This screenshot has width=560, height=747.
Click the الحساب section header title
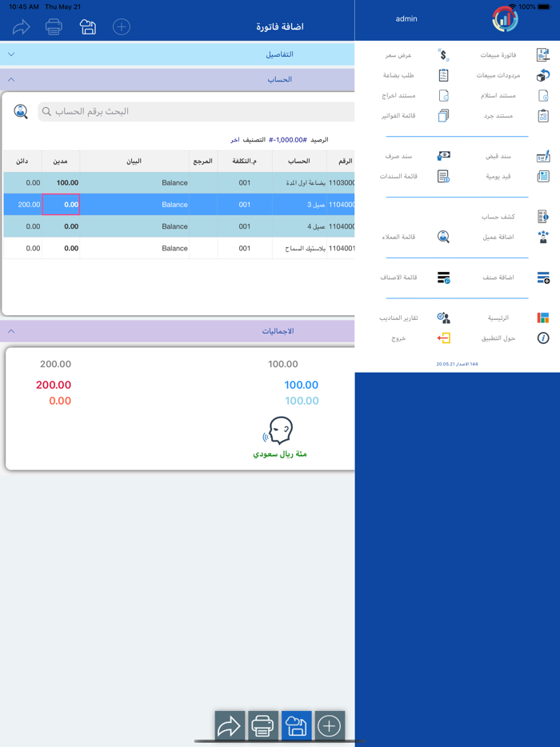pyautogui.click(x=280, y=79)
